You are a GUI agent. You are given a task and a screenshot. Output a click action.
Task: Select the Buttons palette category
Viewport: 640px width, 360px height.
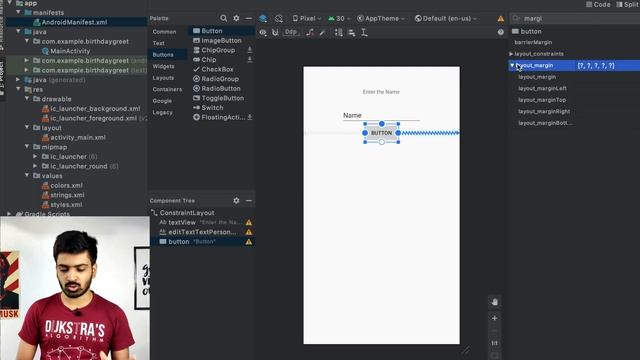[x=163, y=54]
